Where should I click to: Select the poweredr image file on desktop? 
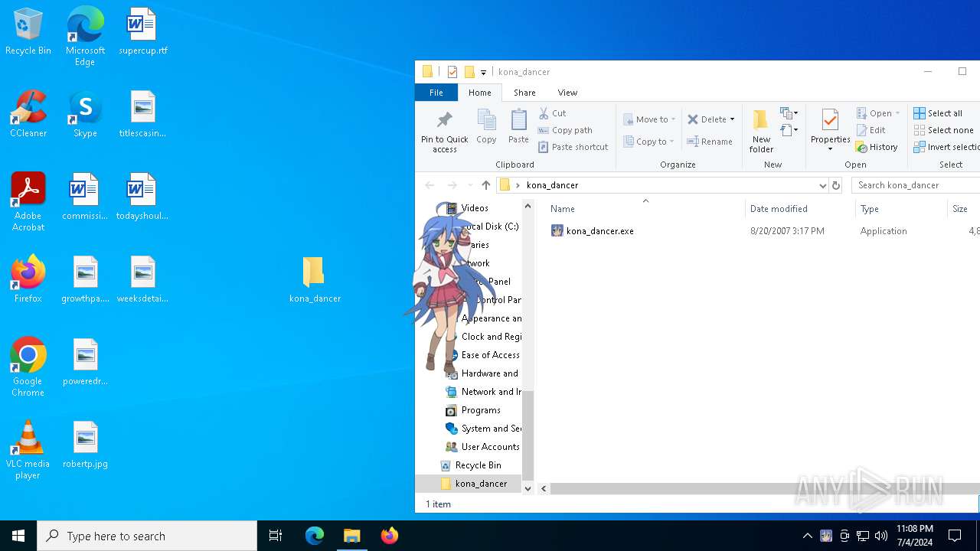point(85,363)
